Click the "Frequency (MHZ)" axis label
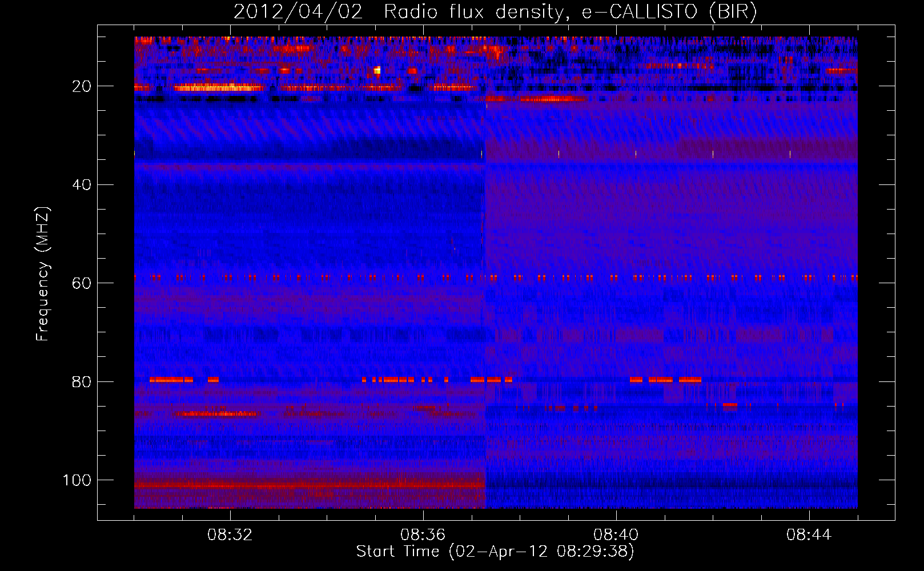 [43, 274]
